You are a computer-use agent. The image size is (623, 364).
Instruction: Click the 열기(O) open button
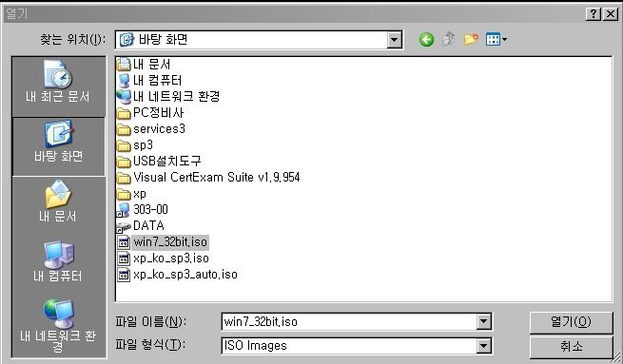(571, 322)
